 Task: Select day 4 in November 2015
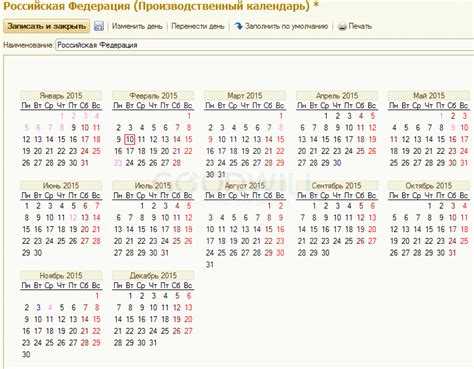(x=50, y=308)
